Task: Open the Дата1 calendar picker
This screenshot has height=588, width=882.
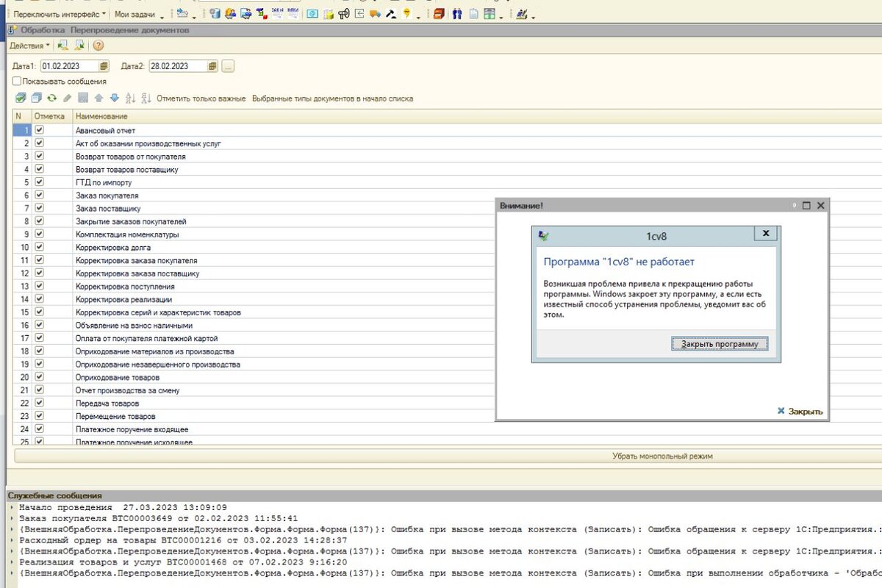Action: pos(104,66)
